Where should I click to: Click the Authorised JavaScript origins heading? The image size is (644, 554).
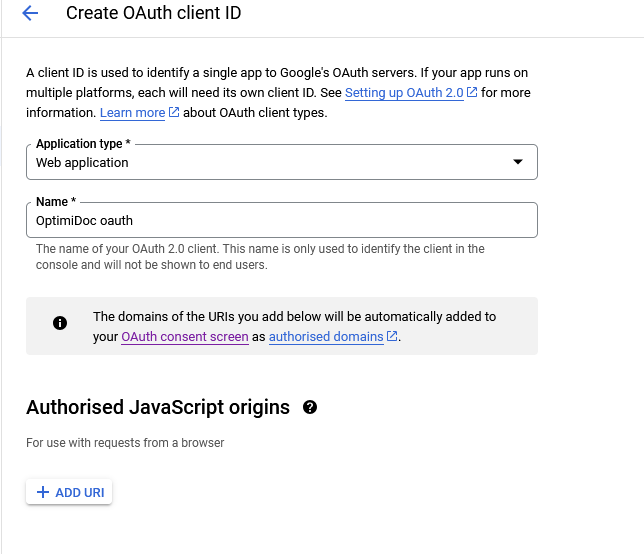point(158,407)
